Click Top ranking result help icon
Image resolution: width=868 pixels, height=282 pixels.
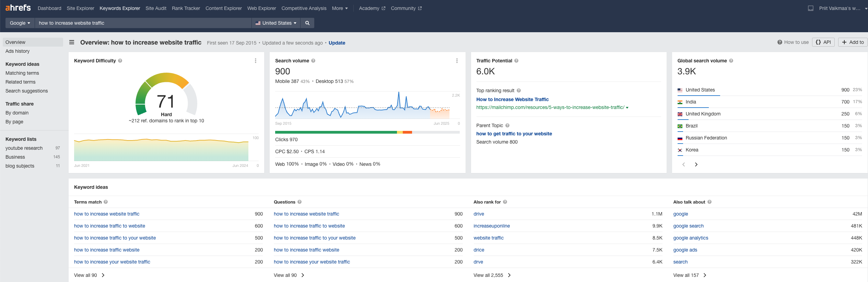[x=519, y=90]
